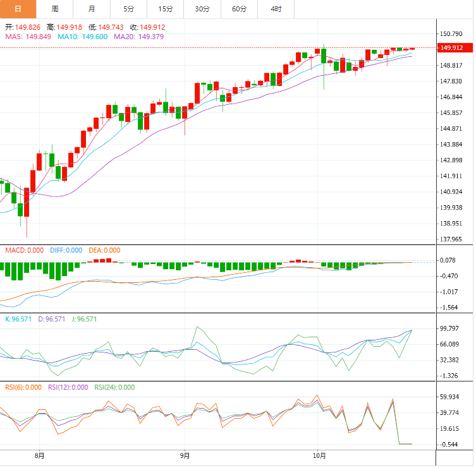Click the 8月 date marker on time axis

tap(39, 455)
